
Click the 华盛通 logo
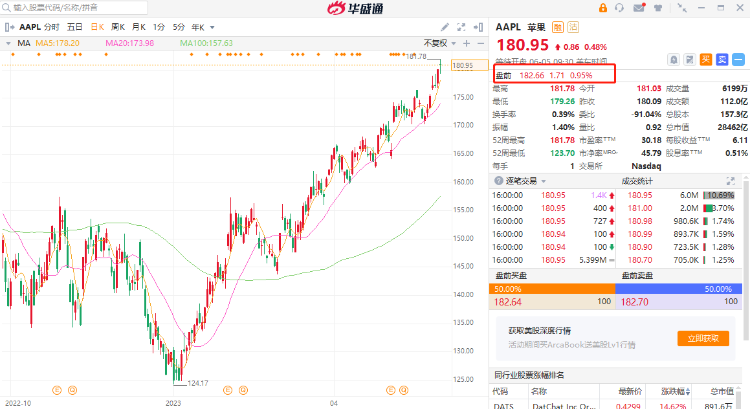click(x=355, y=8)
